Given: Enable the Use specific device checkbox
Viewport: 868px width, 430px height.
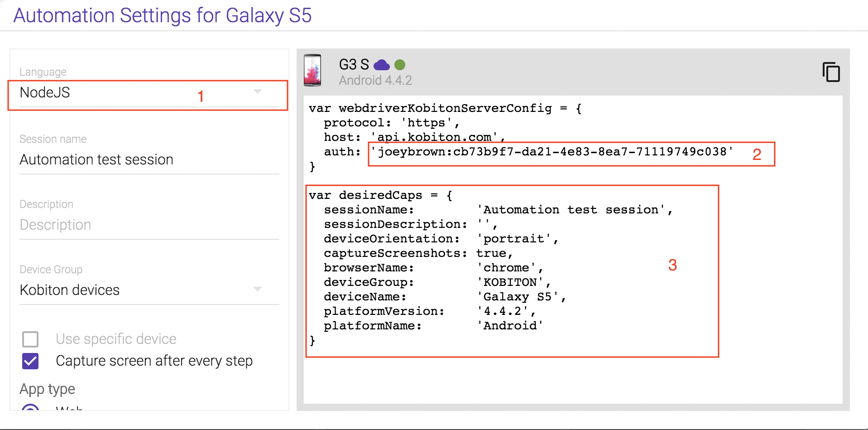Looking at the screenshot, I should (x=30, y=339).
